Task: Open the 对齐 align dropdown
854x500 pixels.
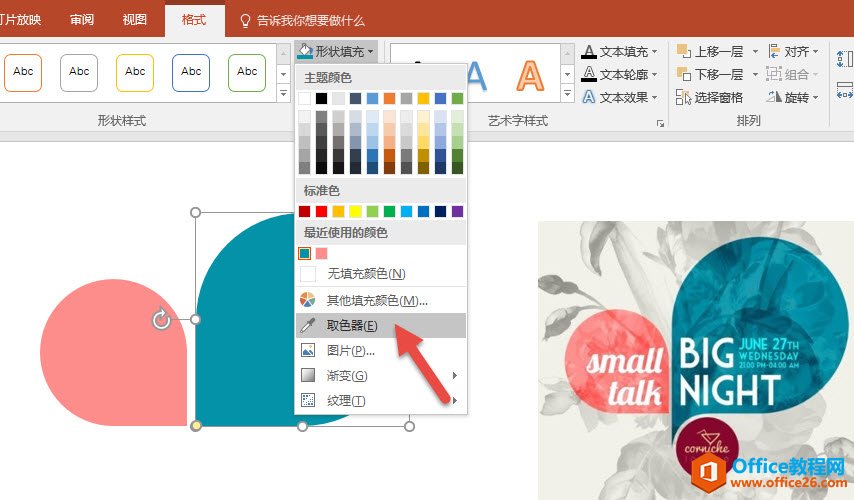Action: (794, 51)
